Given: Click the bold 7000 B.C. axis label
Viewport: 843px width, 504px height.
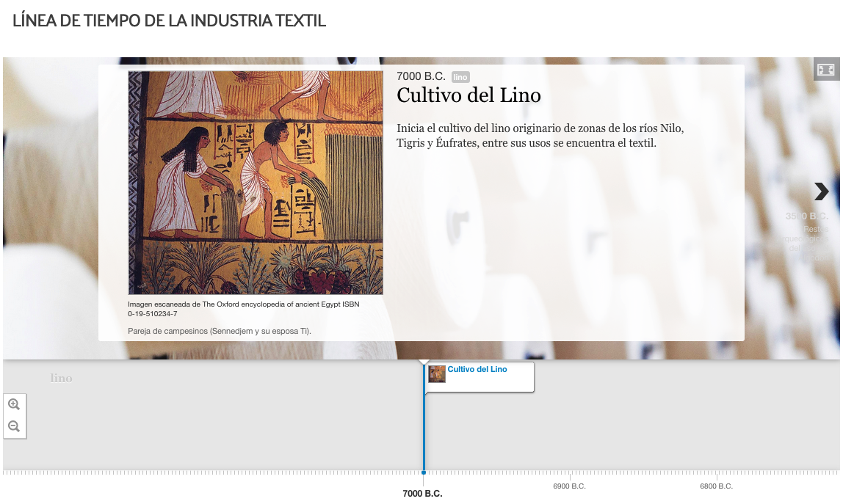Looking at the screenshot, I should (x=422, y=493).
